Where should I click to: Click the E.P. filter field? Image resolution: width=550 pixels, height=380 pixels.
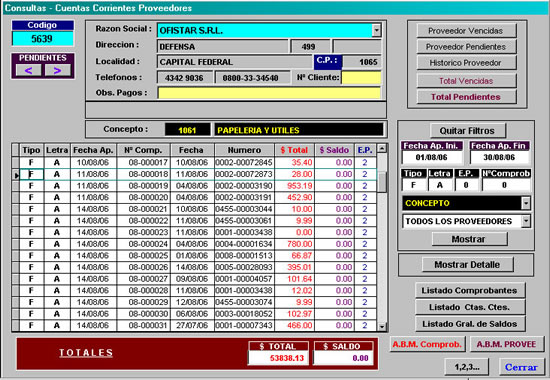pos(466,185)
